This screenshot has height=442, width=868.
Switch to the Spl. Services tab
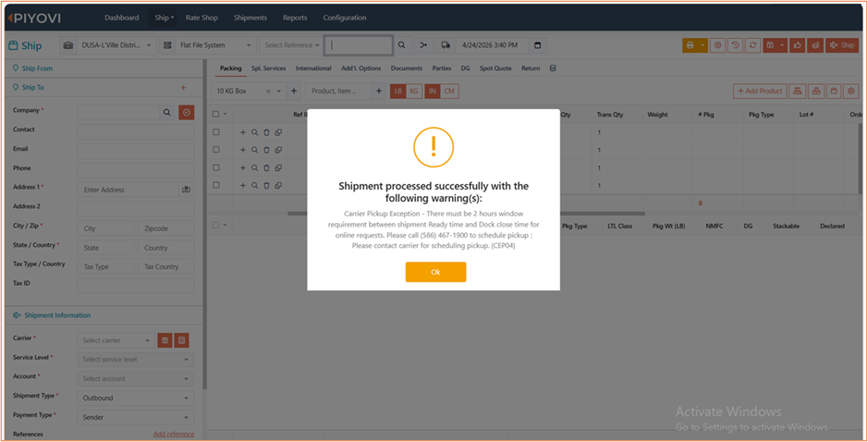click(x=268, y=68)
